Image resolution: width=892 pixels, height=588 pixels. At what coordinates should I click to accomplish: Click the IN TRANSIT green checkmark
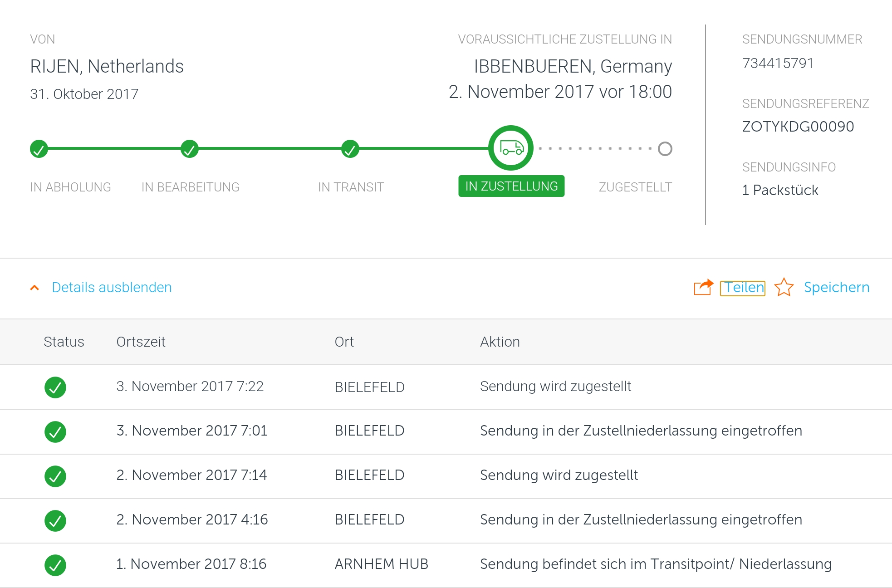(x=350, y=149)
